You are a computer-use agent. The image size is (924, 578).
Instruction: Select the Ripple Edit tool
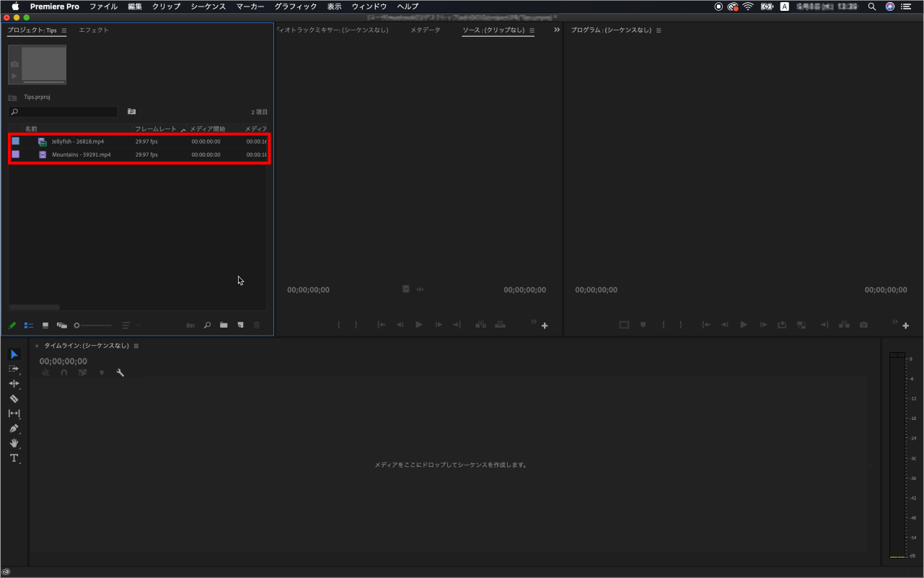tap(14, 383)
